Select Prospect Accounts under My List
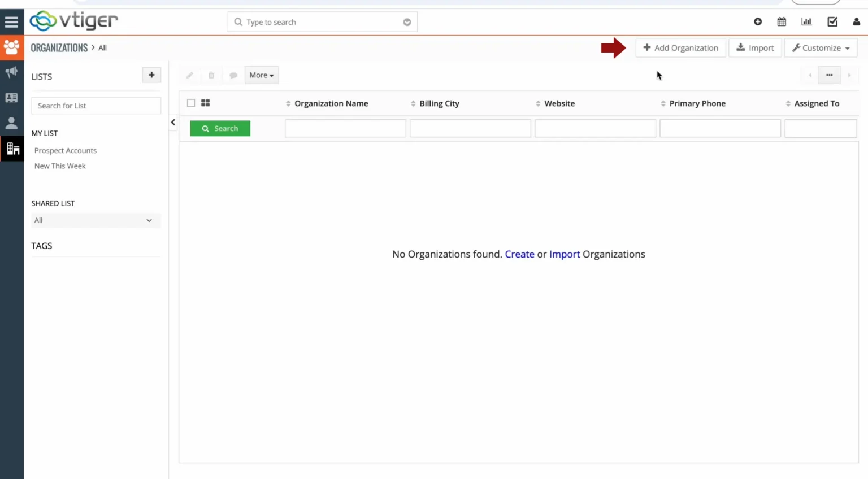Screen dimensions: 868x479 pos(65,150)
